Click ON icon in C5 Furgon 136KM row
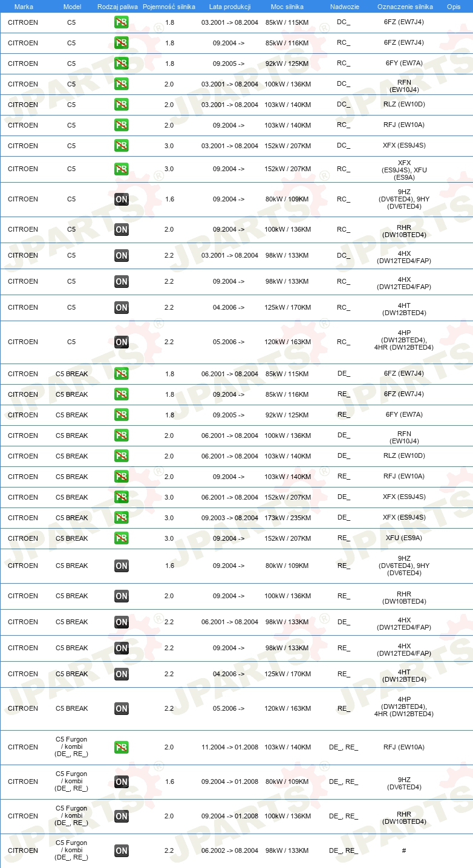473x868 pixels. point(121,817)
